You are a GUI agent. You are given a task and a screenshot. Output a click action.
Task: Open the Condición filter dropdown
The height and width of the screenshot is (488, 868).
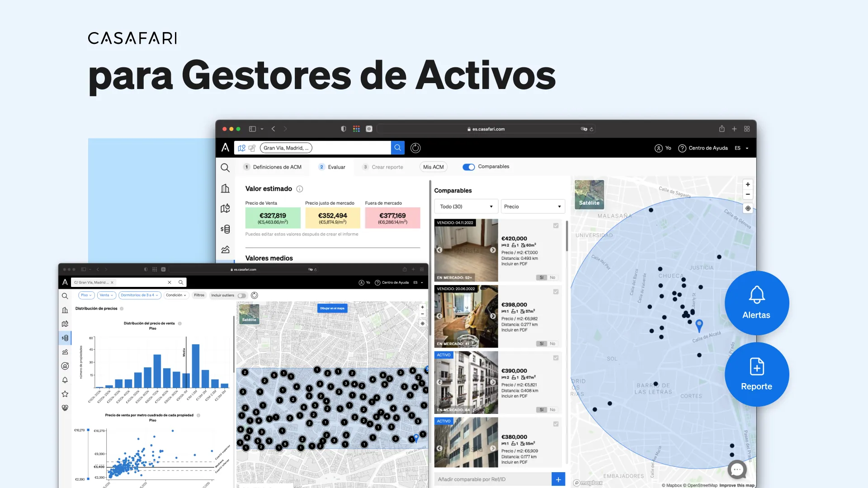pyautogui.click(x=176, y=295)
